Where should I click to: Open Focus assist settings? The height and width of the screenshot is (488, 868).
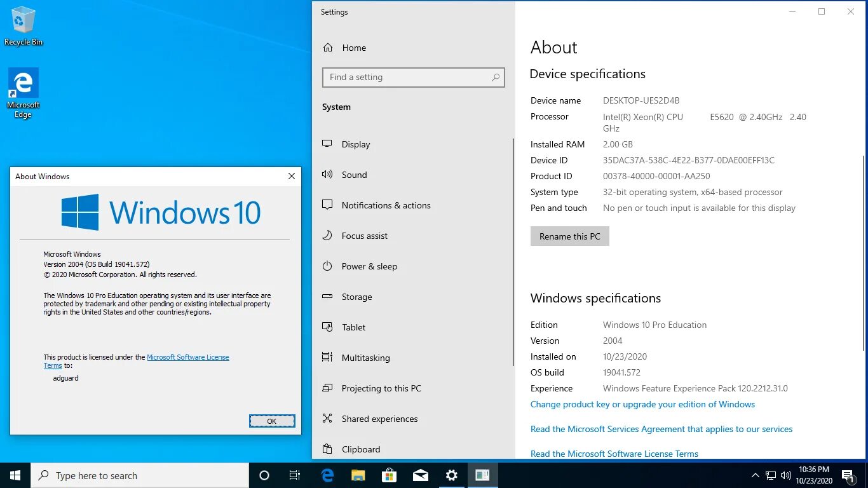(365, 236)
